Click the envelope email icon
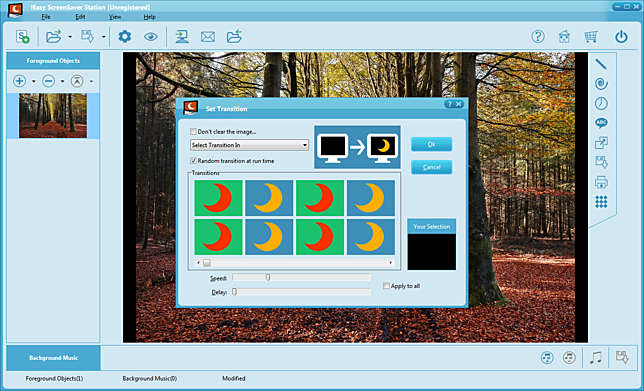This screenshot has width=644, height=391. click(x=208, y=37)
